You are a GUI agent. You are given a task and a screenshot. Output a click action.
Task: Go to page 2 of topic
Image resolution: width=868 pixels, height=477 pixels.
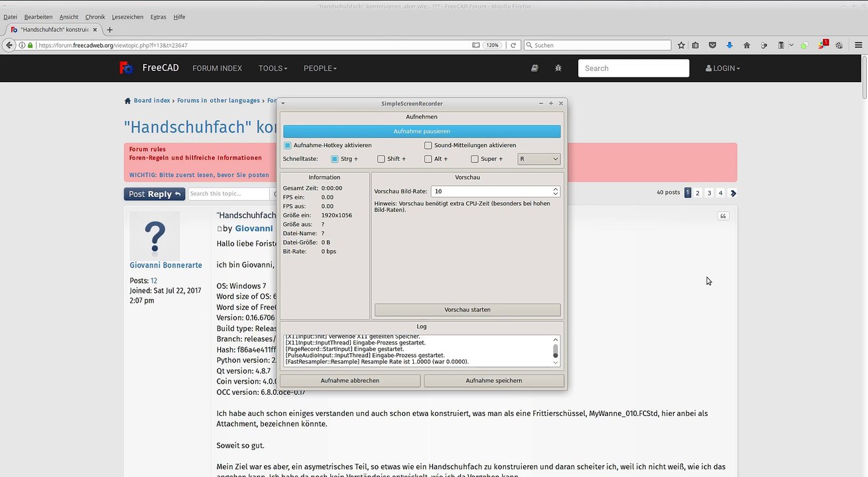(x=698, y=193)
